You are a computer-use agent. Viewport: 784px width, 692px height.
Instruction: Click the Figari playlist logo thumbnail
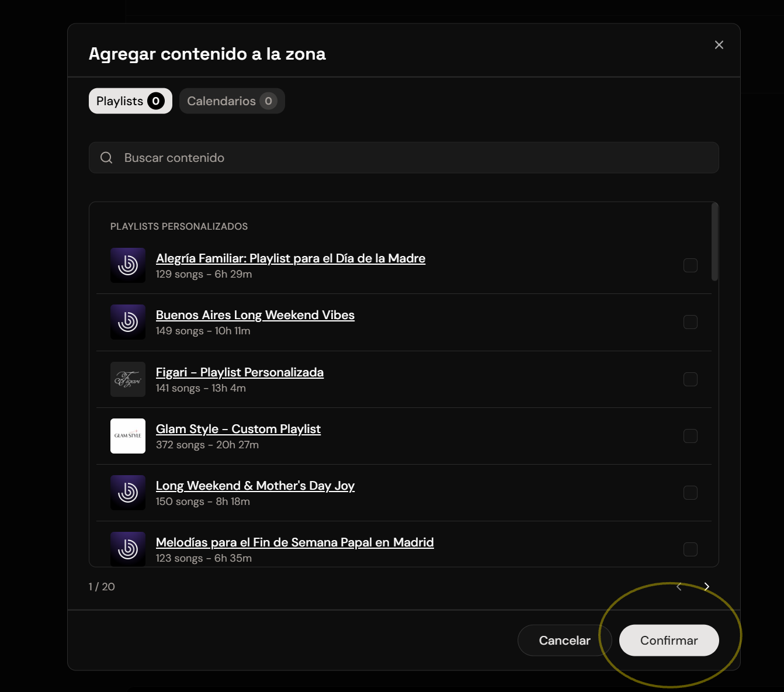point(128,379)
